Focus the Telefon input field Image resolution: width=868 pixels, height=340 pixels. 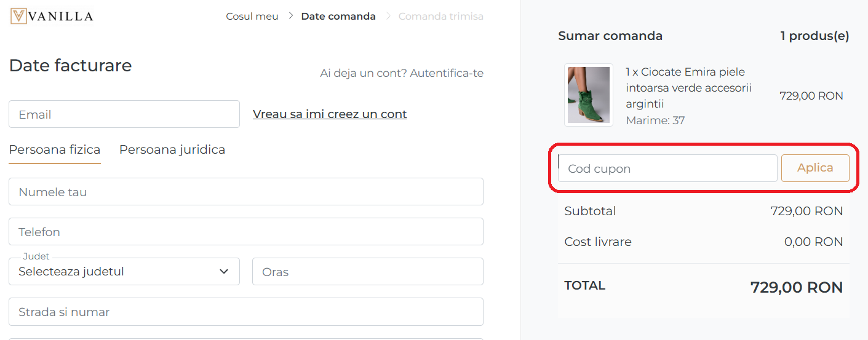pyautogui.click(x=245, y=232)
